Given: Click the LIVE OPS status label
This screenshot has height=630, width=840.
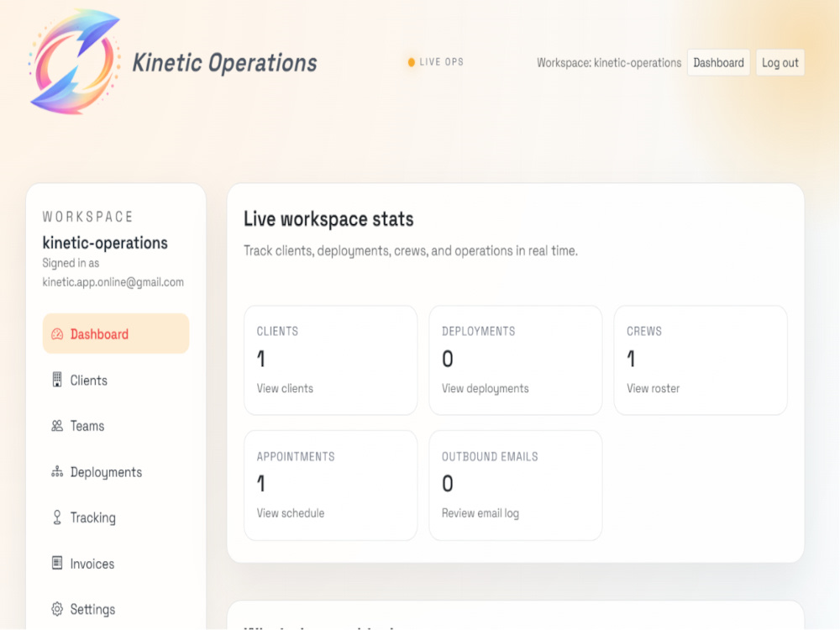Looking at the screenshot, I should tap(442, 62).
